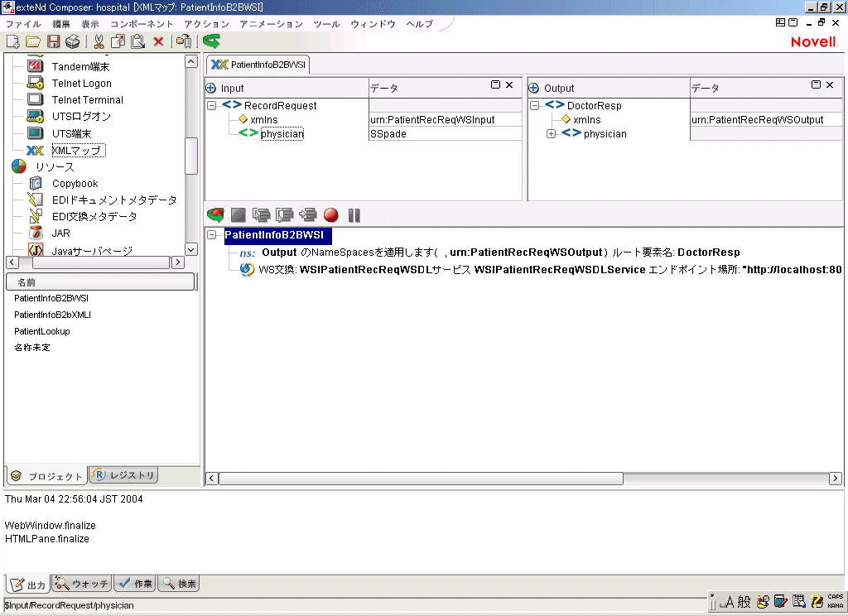Select XMLマップ tree item
The image size is (848, 616).
pyautogui.click(x=79, y=151)
